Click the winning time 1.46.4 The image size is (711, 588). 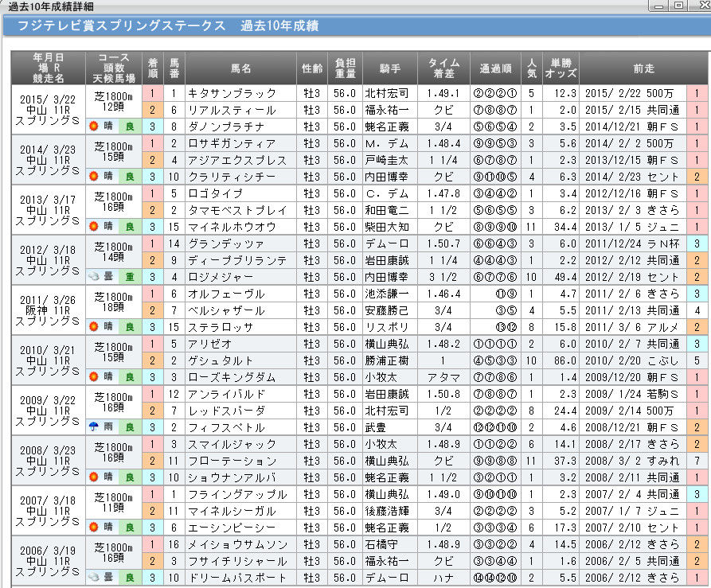[443, 294]
